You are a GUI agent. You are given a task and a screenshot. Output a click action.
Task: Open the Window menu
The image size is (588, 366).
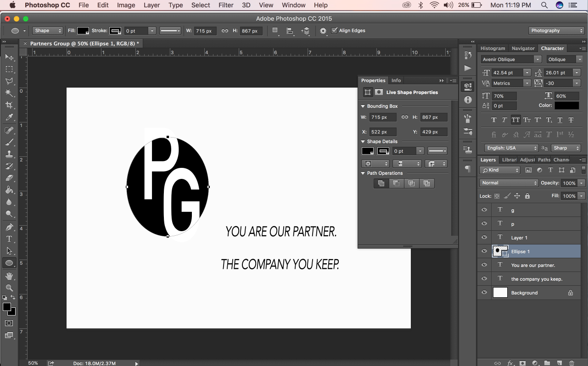point(294,5)
